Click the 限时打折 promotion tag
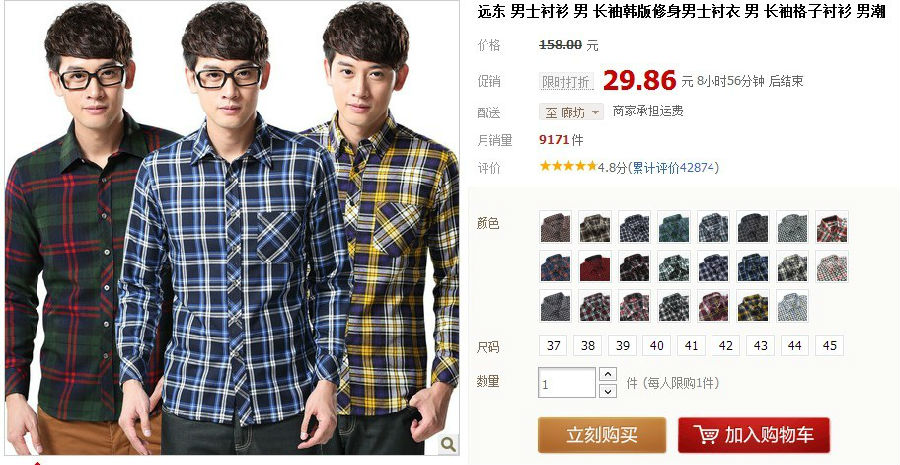Image resolution: width=900 pixels, height=465 pixels. coord(567,82)
